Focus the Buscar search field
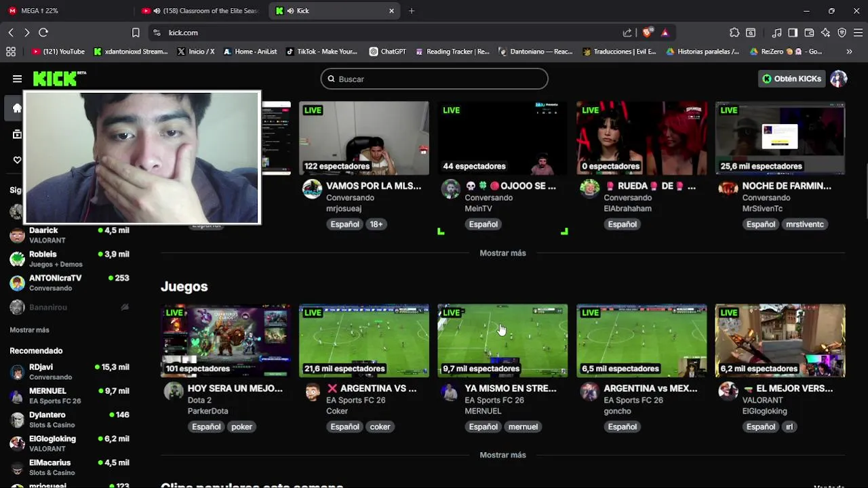Viewport: 868px width, 488px height. point(434,79)
